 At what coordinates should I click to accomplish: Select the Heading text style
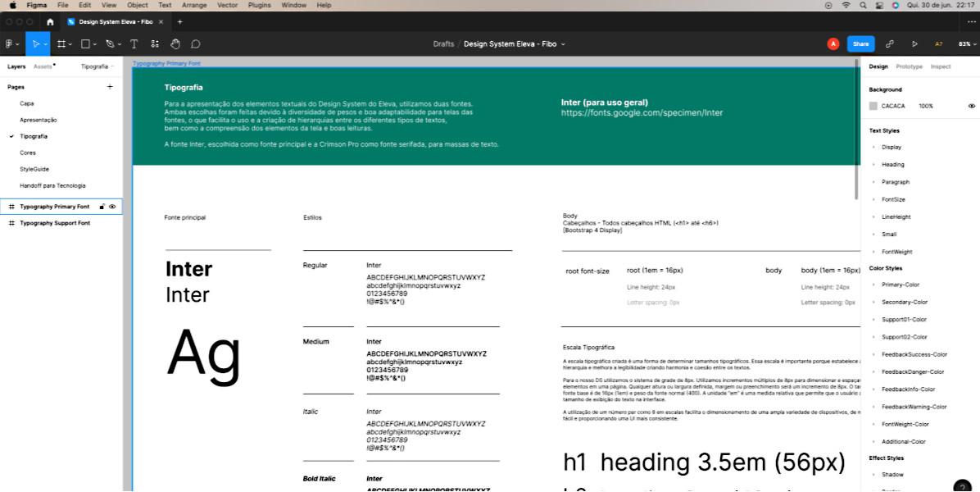point(892,165)
